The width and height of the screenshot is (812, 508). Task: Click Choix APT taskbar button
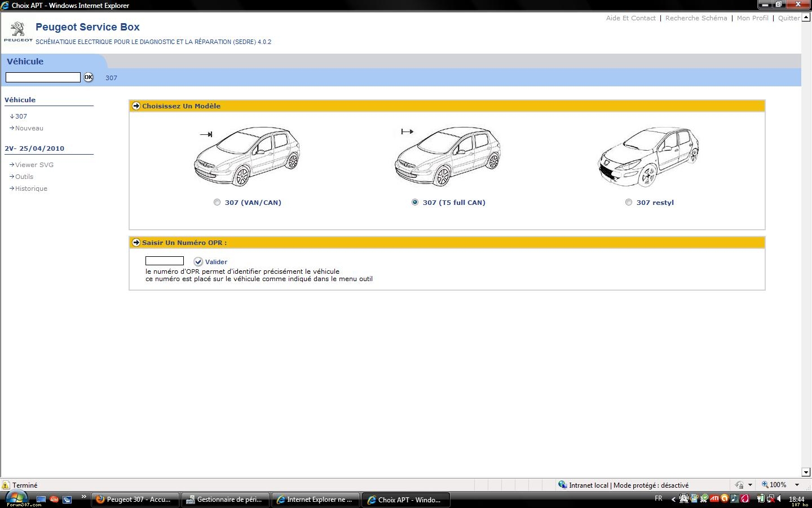point(406,500)
